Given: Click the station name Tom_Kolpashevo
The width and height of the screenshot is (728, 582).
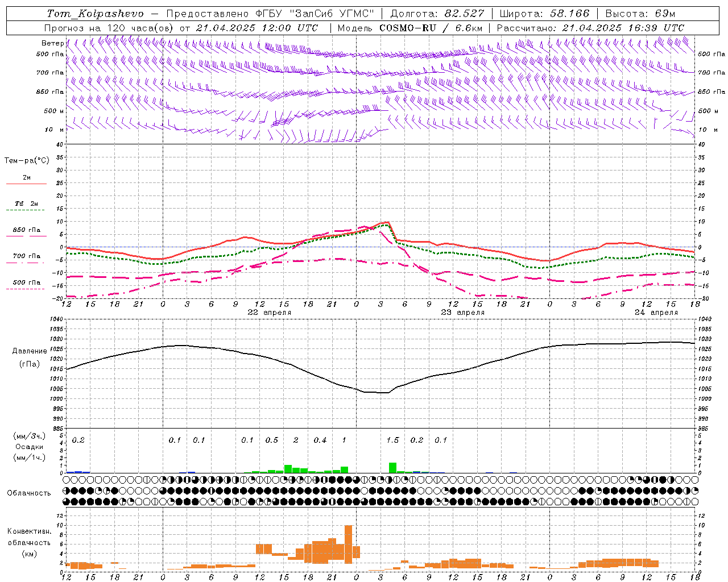Looking at the screenshot, I should 95,13.
